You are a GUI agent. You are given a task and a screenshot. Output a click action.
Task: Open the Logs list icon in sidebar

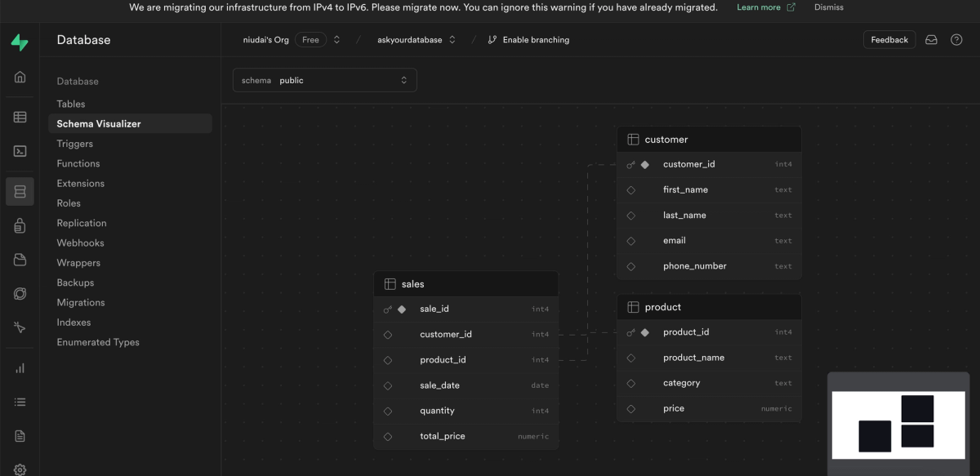(20, 401)
